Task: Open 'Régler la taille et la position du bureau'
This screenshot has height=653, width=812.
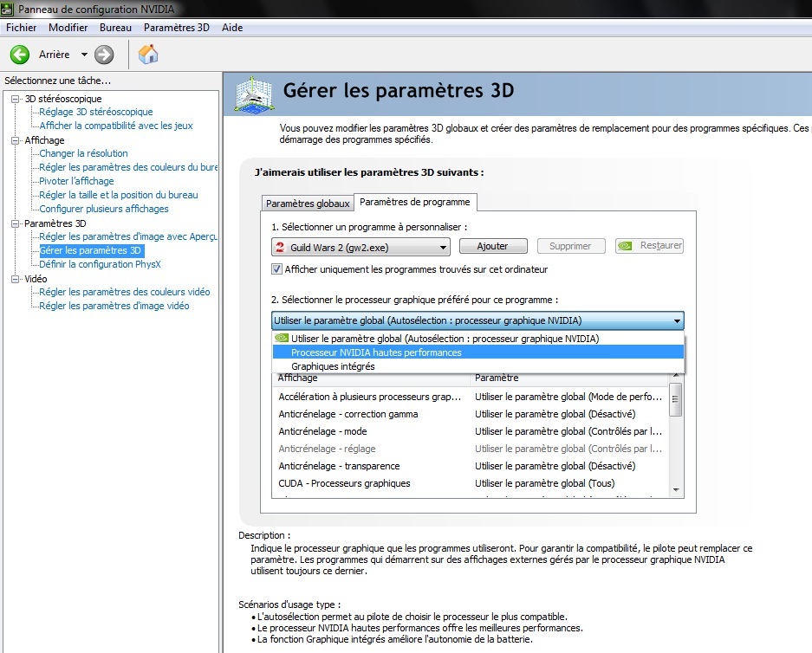Action: pyautogui.click(x=119, y=195)
